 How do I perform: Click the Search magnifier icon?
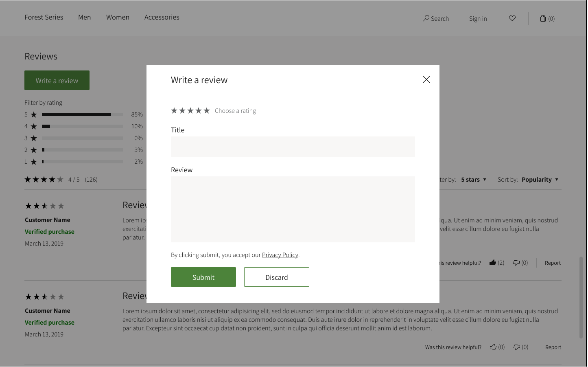tap(426, 18)
